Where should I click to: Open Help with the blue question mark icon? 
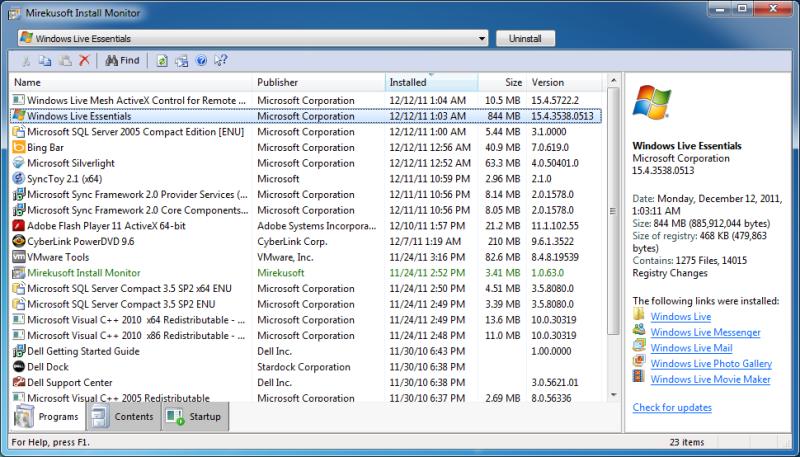201,61
